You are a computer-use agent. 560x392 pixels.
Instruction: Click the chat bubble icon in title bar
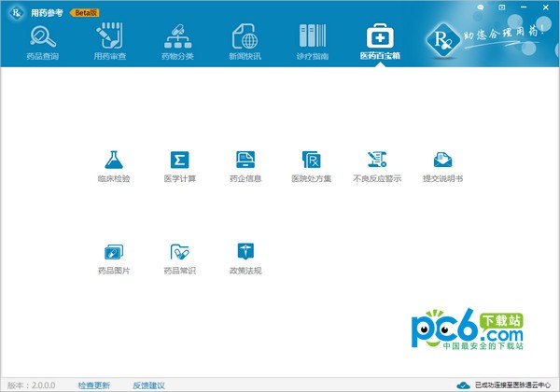click(481, 7)
